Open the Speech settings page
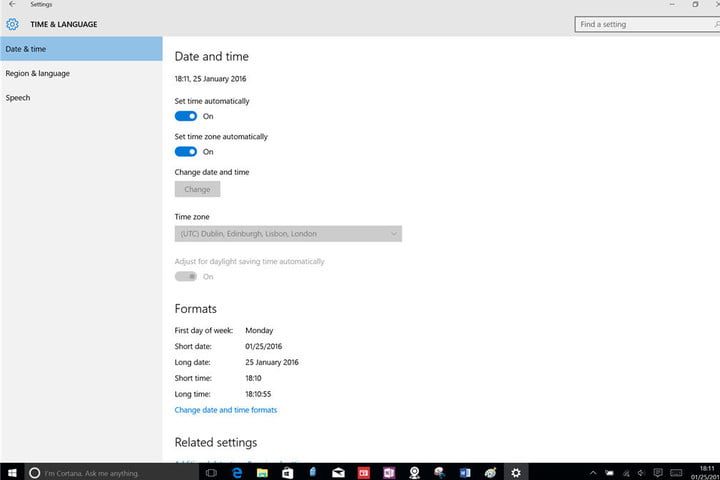 click(x=81, y=98)
